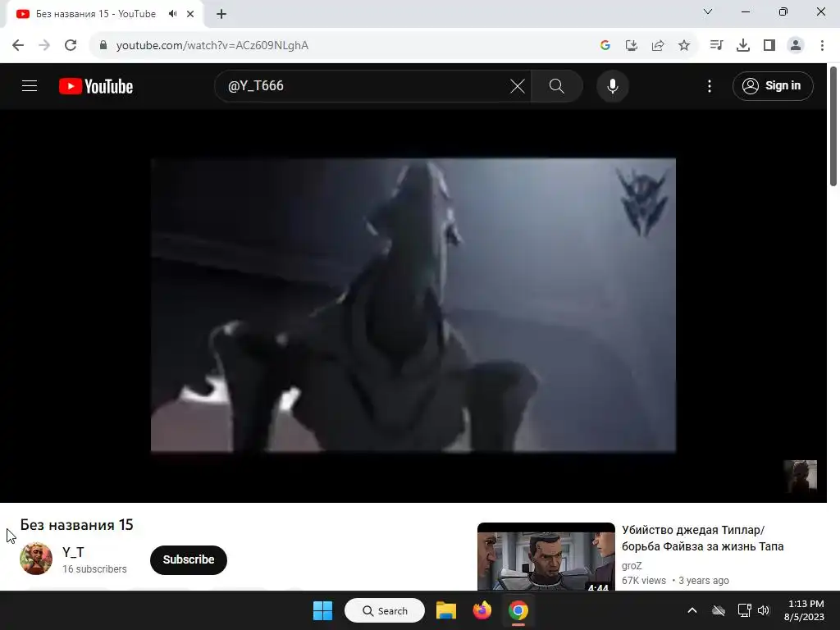This screenshot has height=630, width=840.
Task: Show hidden tray icons chevron
Action: (692, 610)
